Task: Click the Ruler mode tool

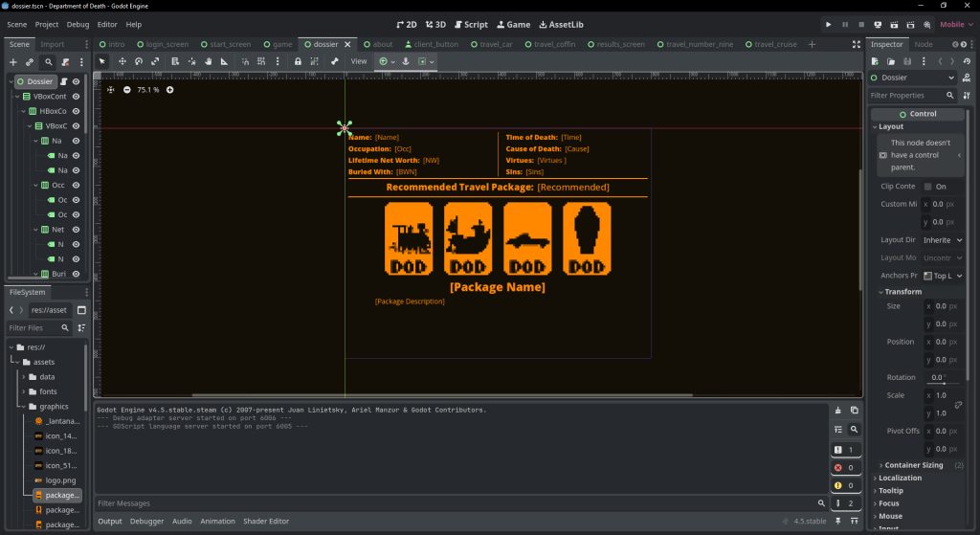Action: pos(225,61)
